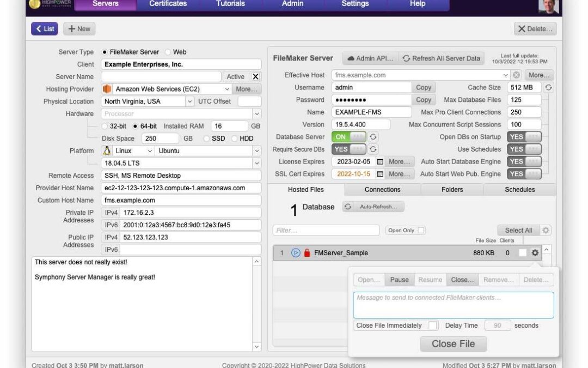Open the Hosting Provider dropdown

(x=227, y=89)
